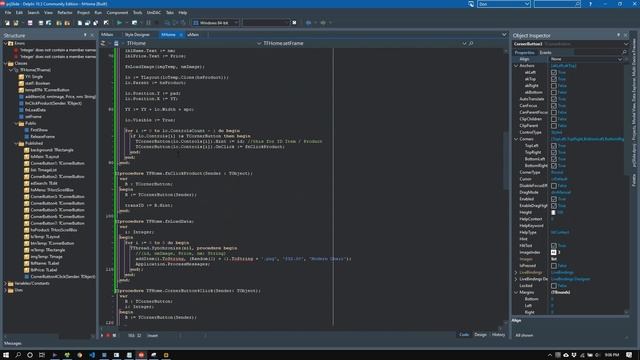The height and width of the screenshot is (360, 640).
Task: Select fnLoadData in Structure tree
Action: [36, 110]
